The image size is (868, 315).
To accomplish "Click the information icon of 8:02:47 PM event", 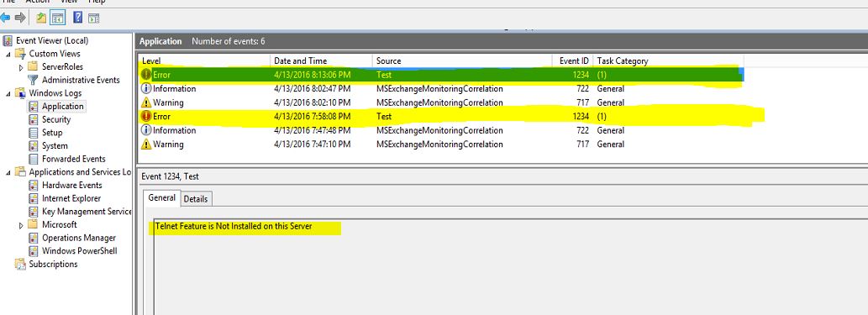I will pos(147,88).
